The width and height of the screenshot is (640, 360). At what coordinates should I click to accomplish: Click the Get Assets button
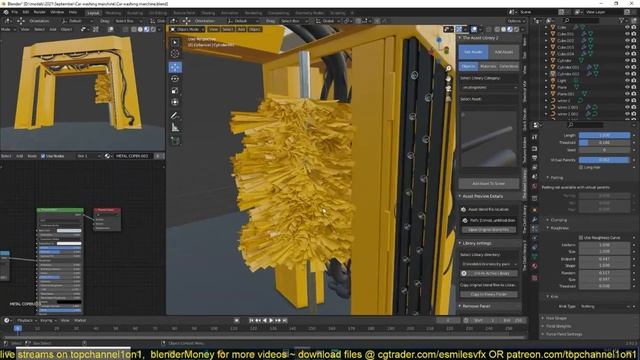click(473, 52)
